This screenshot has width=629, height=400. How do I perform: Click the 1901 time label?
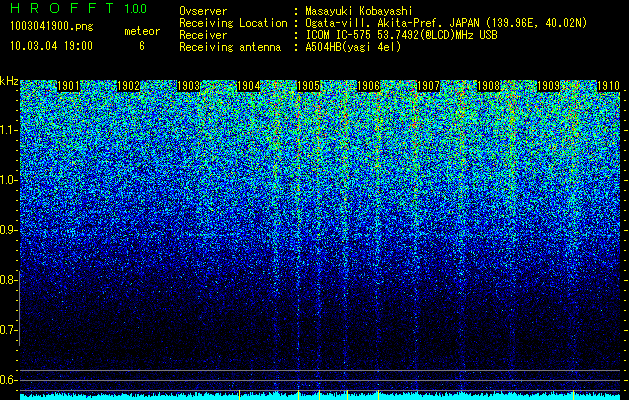click(x=68, y=86)
